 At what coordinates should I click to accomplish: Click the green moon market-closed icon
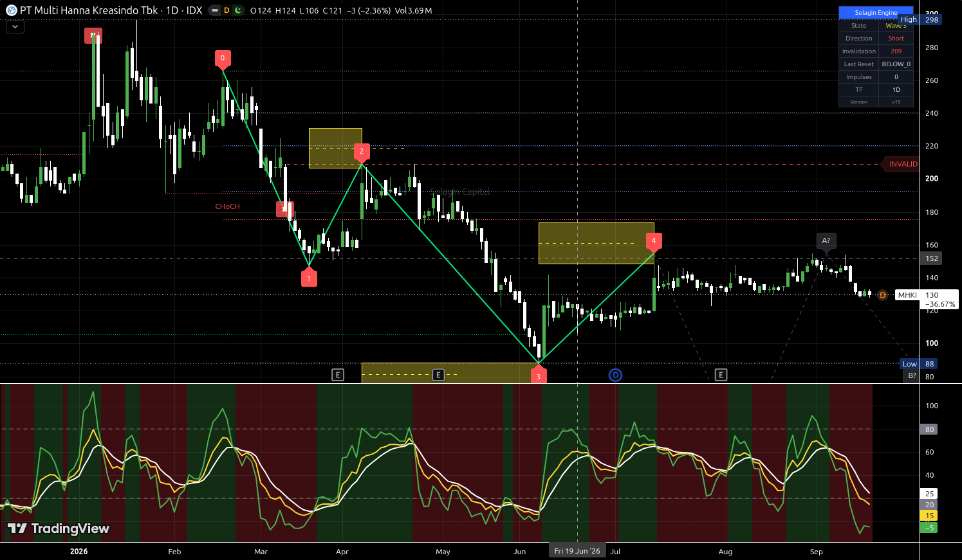[239, 10]
